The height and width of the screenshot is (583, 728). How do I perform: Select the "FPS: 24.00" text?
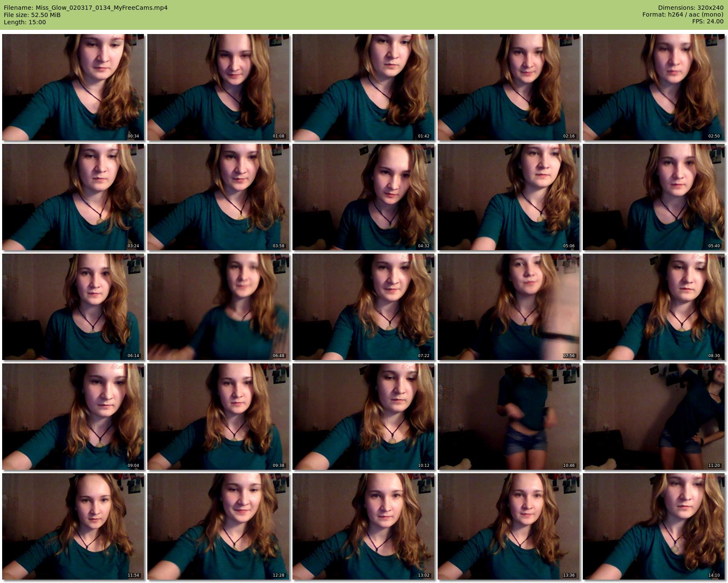coord(708,22)
